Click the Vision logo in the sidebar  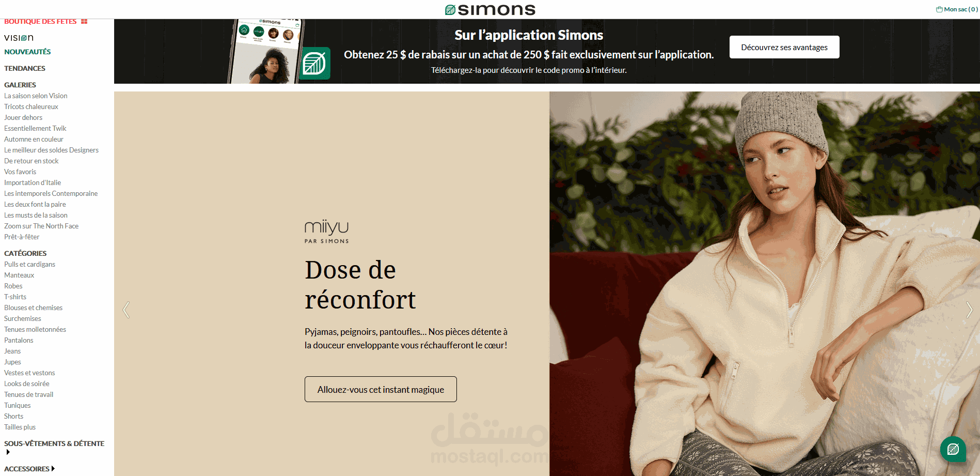[19, 38]
